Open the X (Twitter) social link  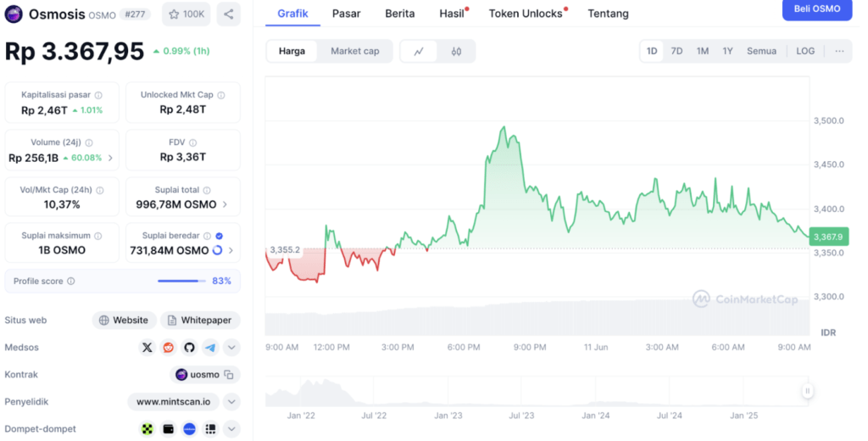(x=147, y=348)
